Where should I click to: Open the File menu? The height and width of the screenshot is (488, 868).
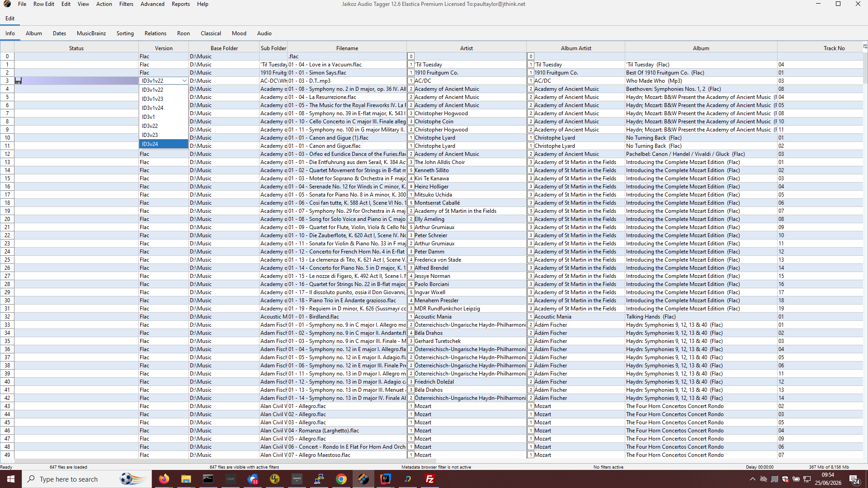(x=22, y=4)
